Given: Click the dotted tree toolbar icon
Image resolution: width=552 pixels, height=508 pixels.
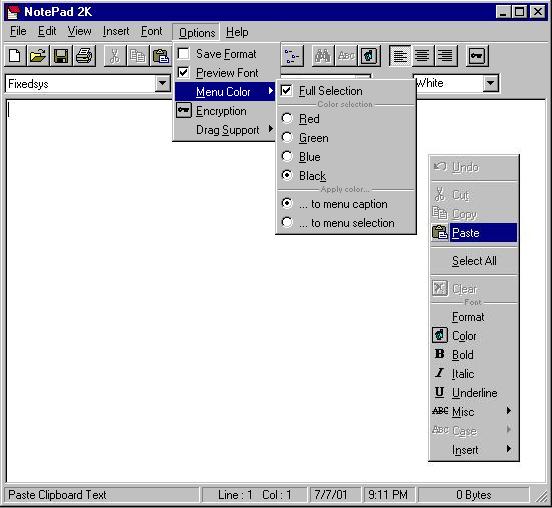Looking at the screenshot, I should (x=292, y=56).
